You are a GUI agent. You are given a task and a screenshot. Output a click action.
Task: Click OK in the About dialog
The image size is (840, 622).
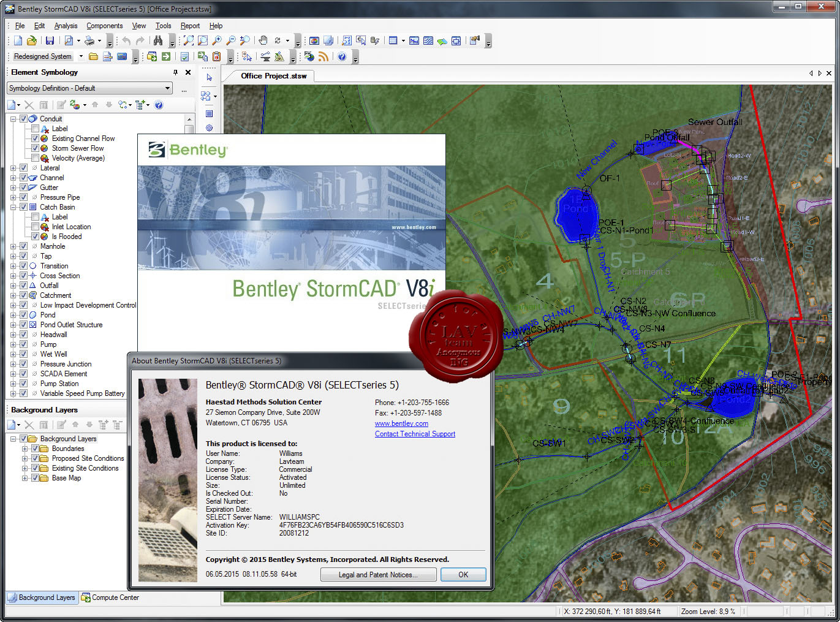(463, 575)
